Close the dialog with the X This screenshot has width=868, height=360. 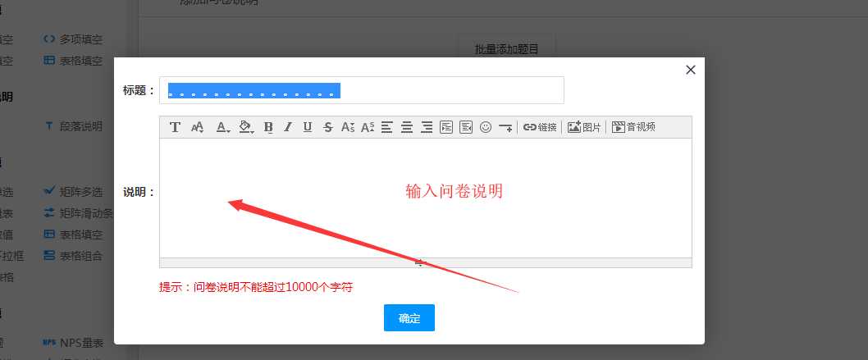pyautogui.click(x=690, y=70)
